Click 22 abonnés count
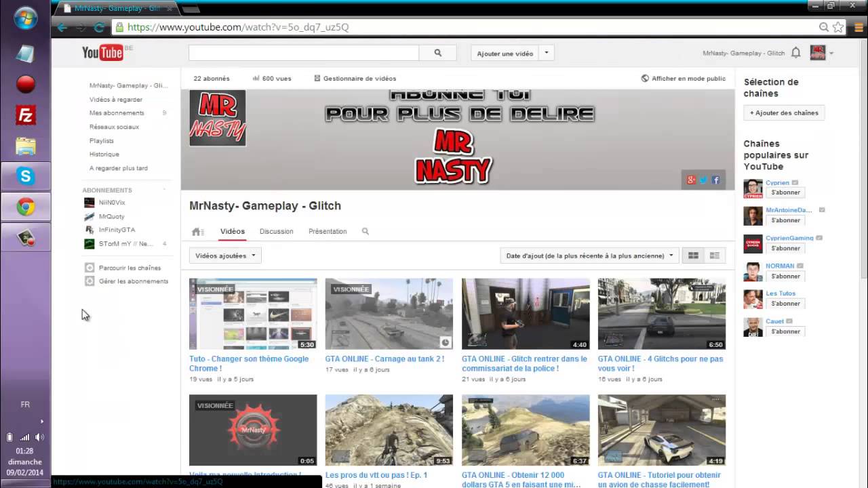This screenshot has height=488, width=868. tap(212, 79)
